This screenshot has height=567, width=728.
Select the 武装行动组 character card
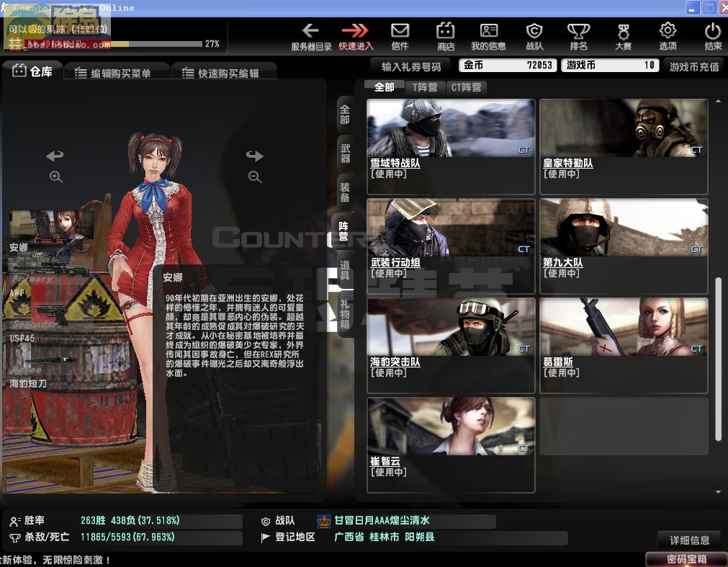[x=451, y=246]
